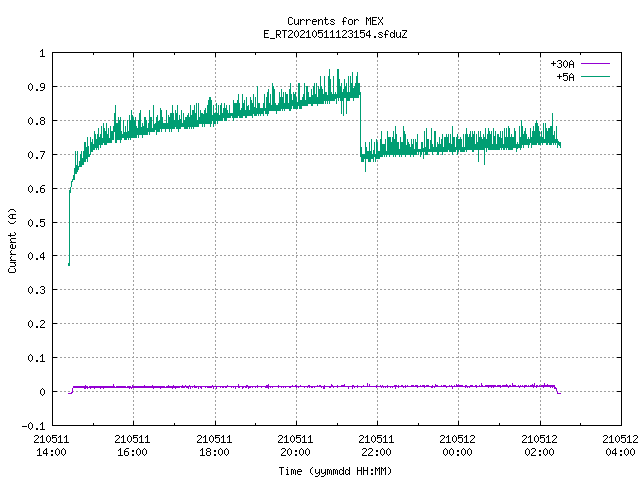The height and width of the screenshot is (480, 640).
Task: Click the chart title 'Currents for MEX'
Action: [335, 21]
